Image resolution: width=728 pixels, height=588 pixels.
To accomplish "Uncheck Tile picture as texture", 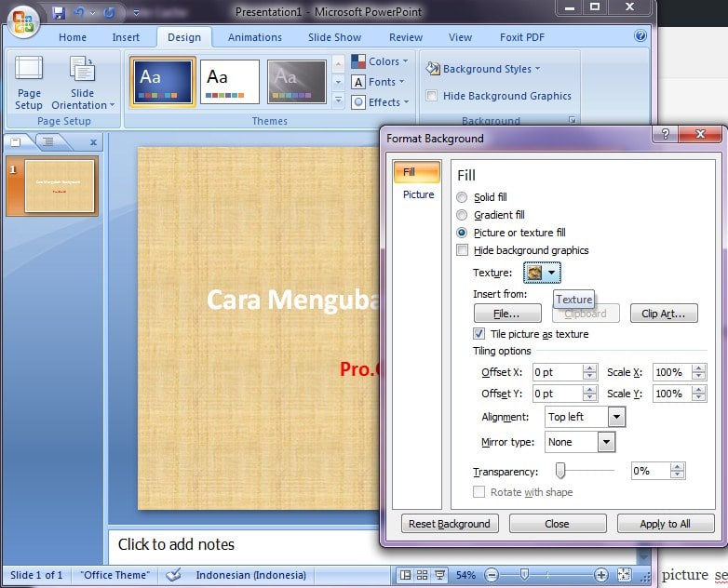I will coord(479,334).
